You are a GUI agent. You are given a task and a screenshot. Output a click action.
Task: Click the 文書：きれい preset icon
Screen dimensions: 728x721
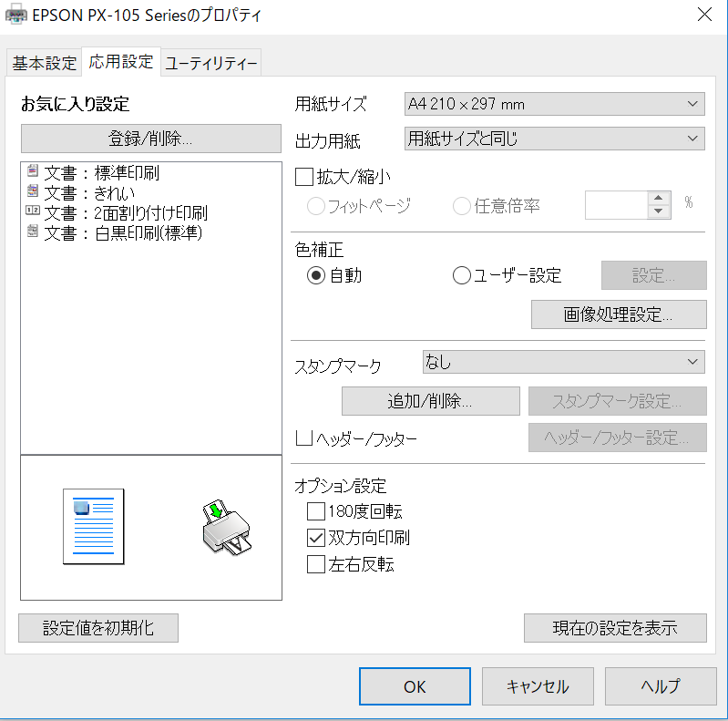(33, 191)
